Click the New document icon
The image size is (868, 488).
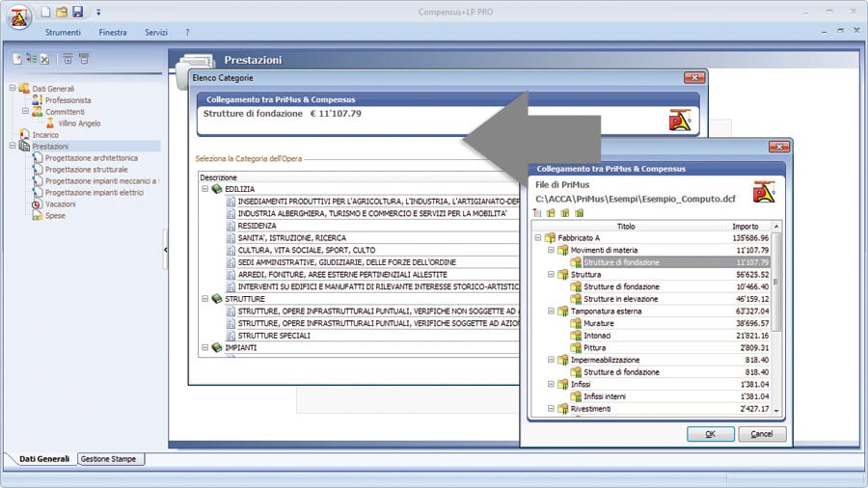pos(45,12)
